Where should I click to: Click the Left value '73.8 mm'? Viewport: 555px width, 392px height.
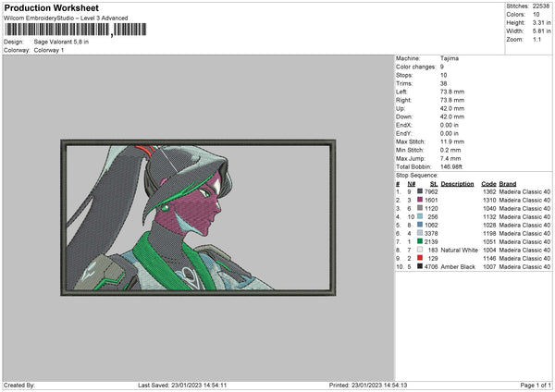pos(452,92)
